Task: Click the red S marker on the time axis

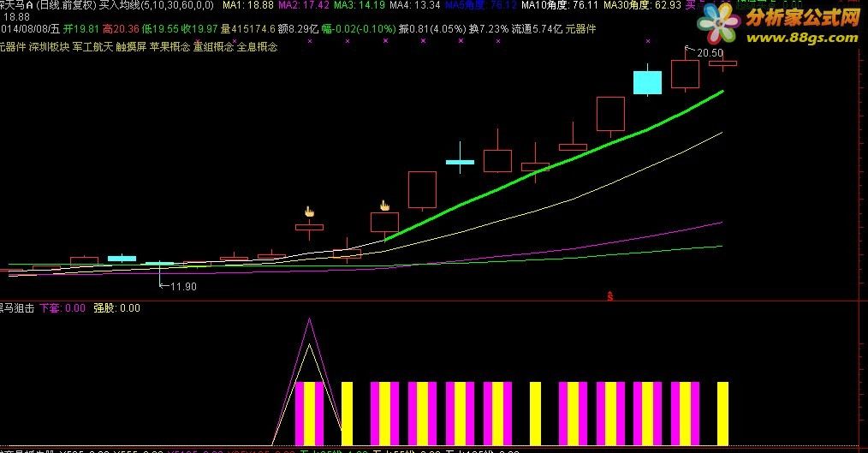Action: pyautogui.click(x=610, y=296)
